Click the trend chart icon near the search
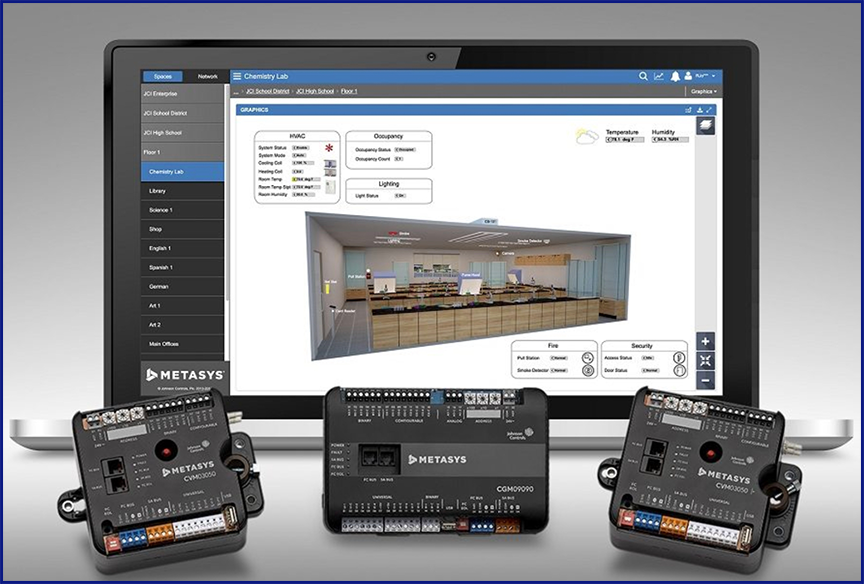Screen dimensions: 864x584 659,76
